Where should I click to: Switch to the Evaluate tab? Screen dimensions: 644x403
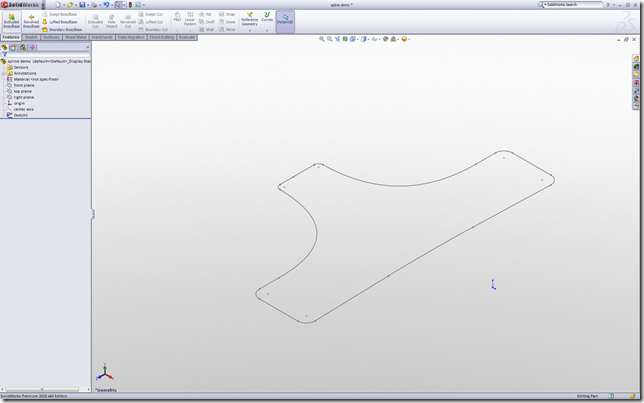[x=187, y=37]
